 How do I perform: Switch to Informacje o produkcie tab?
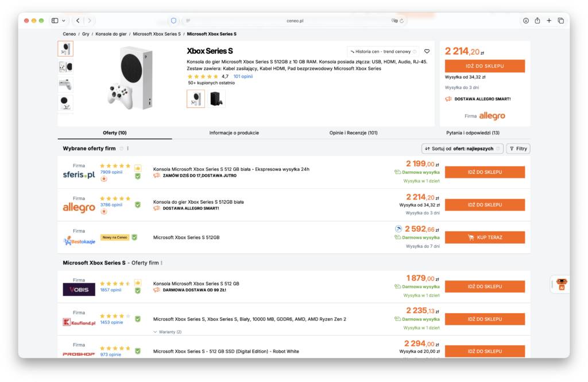pos(234,133)
